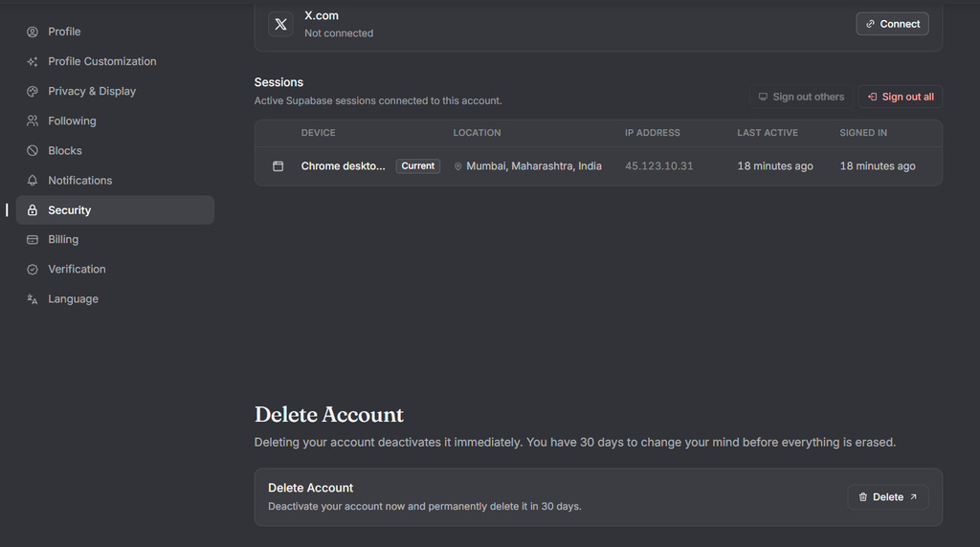
Task: Open the Billing settings section
Action: 115,240
